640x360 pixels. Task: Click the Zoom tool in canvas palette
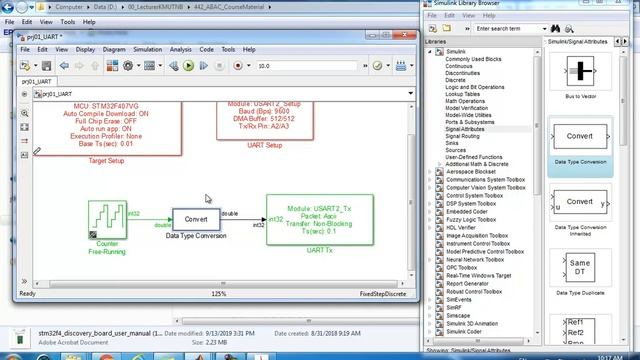tap(24, 113)
